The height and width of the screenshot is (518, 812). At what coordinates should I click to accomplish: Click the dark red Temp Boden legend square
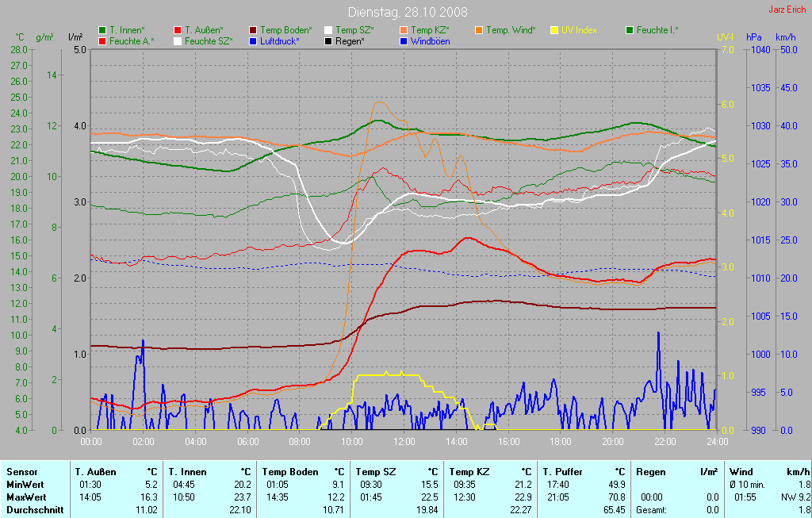point(253,30)
